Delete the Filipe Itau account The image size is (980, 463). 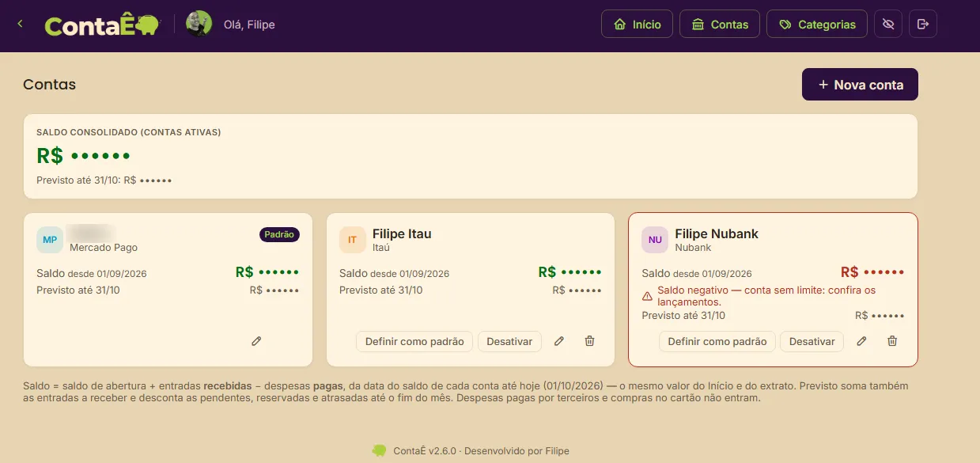click(589, 341)
